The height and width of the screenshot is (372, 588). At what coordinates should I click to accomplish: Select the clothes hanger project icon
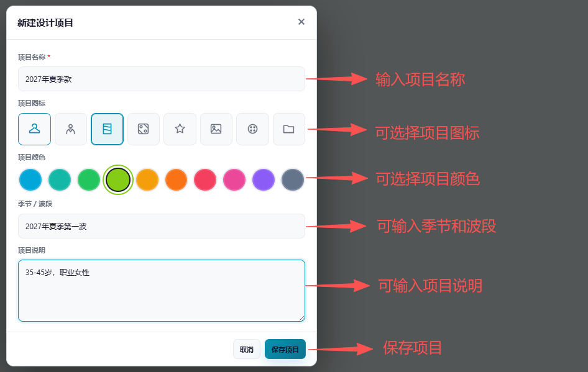click(x=35, y=129)
